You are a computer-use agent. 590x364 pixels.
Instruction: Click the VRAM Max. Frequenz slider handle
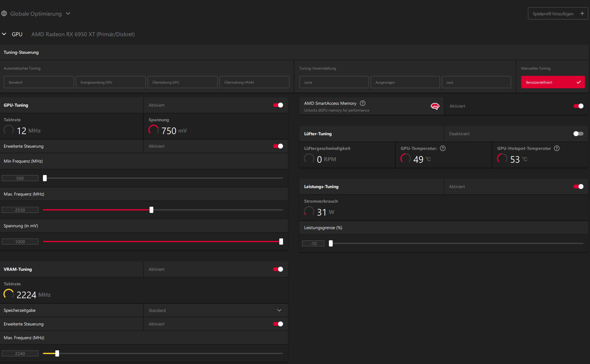coord(57,353)
